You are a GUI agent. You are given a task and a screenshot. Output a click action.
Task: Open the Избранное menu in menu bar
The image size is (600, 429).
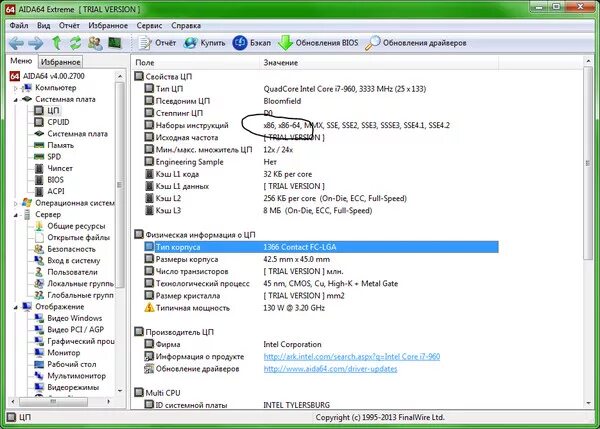(x=108, y=26)
